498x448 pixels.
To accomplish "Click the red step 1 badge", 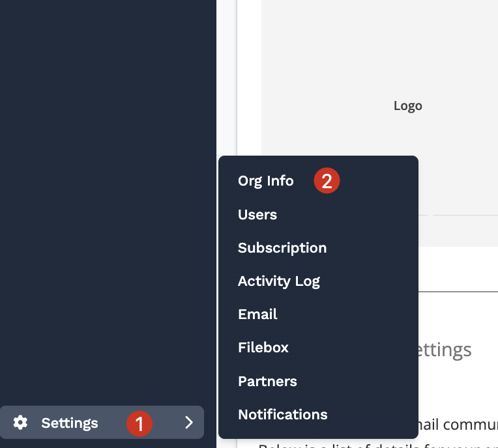I will [139, 423].
